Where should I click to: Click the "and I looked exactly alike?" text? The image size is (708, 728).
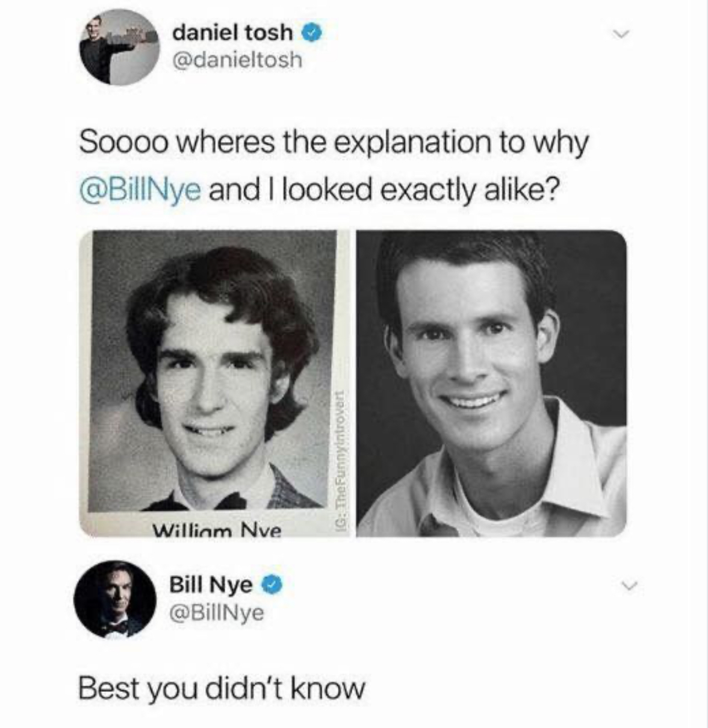383,191
